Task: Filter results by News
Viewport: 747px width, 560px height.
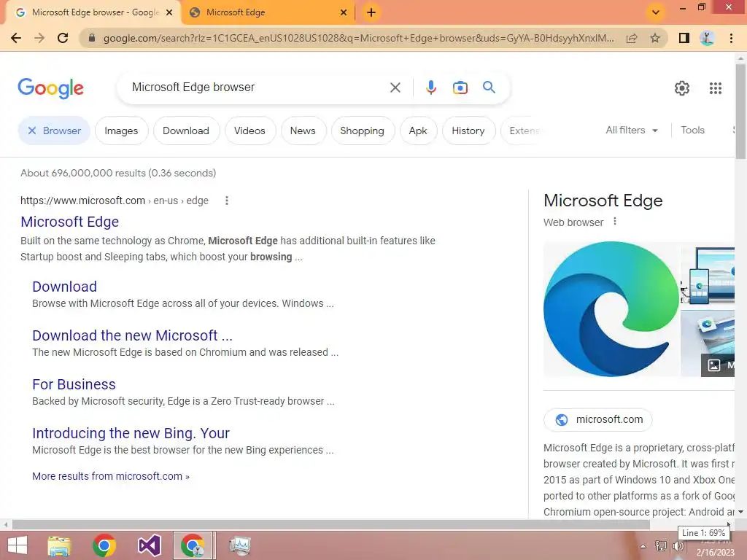Action: coord(303,131)
